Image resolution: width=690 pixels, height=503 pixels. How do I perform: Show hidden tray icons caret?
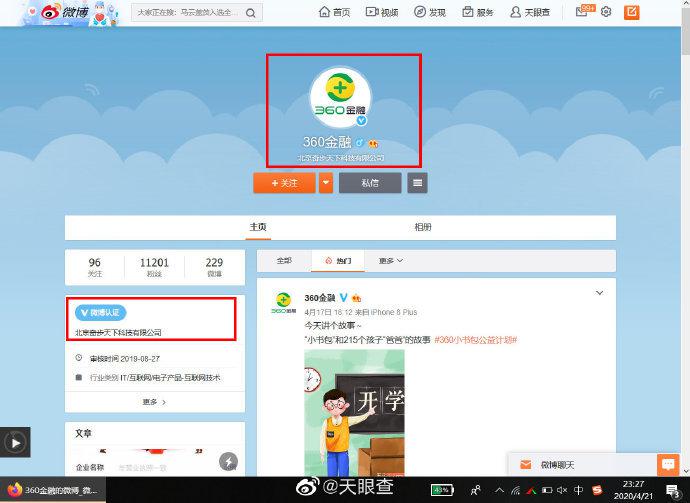pyautogui.click(x=499, y=490)
